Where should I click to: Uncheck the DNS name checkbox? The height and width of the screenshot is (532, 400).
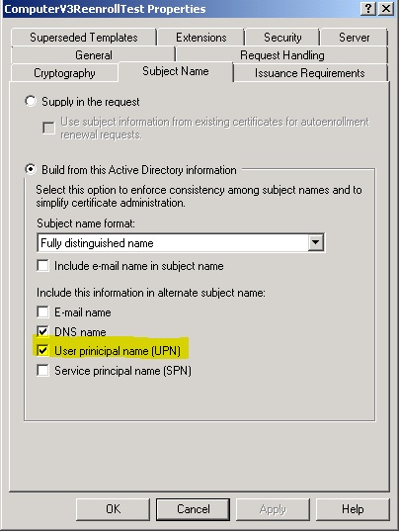click(x=42, y=331)
